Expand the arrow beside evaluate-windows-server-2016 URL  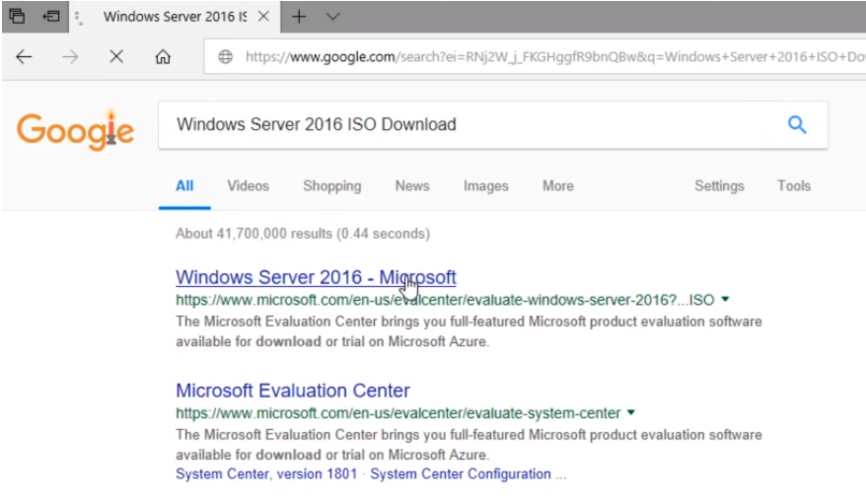tap(725, 299)
